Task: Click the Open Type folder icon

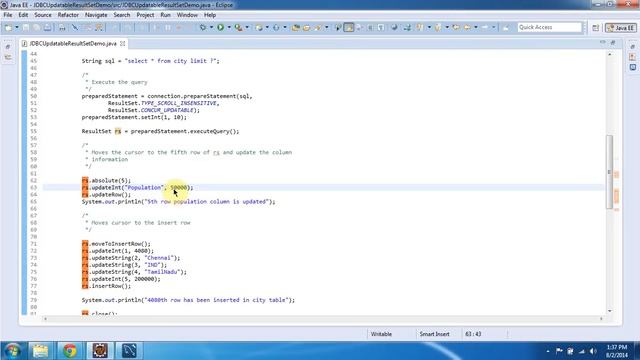Action: pos(296,27)
